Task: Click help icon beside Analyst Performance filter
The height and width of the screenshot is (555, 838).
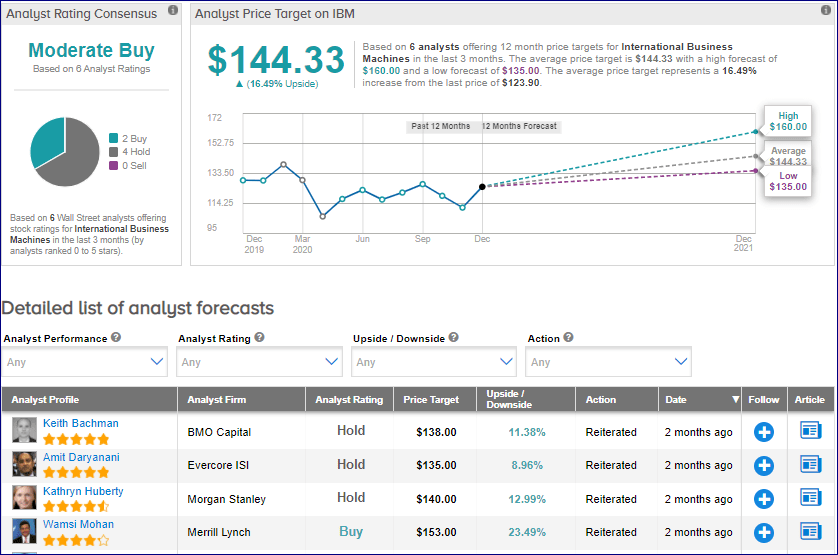Action: point(116,338)
